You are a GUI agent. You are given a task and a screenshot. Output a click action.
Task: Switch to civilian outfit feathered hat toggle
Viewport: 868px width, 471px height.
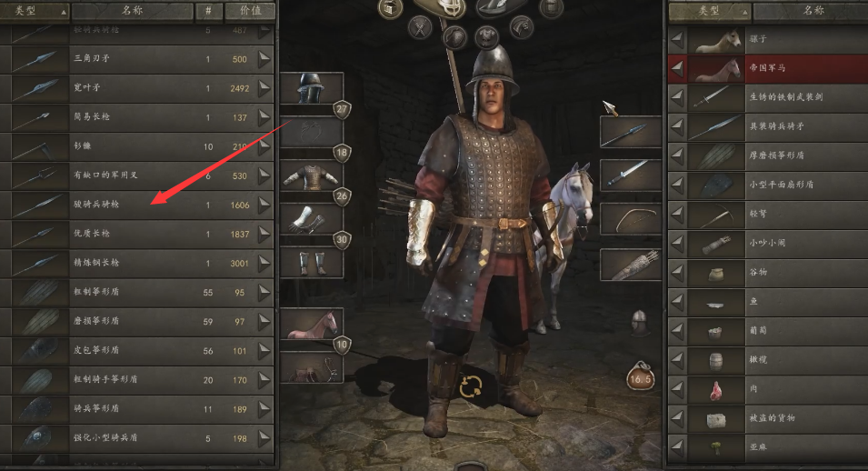[x=501, y=7]
